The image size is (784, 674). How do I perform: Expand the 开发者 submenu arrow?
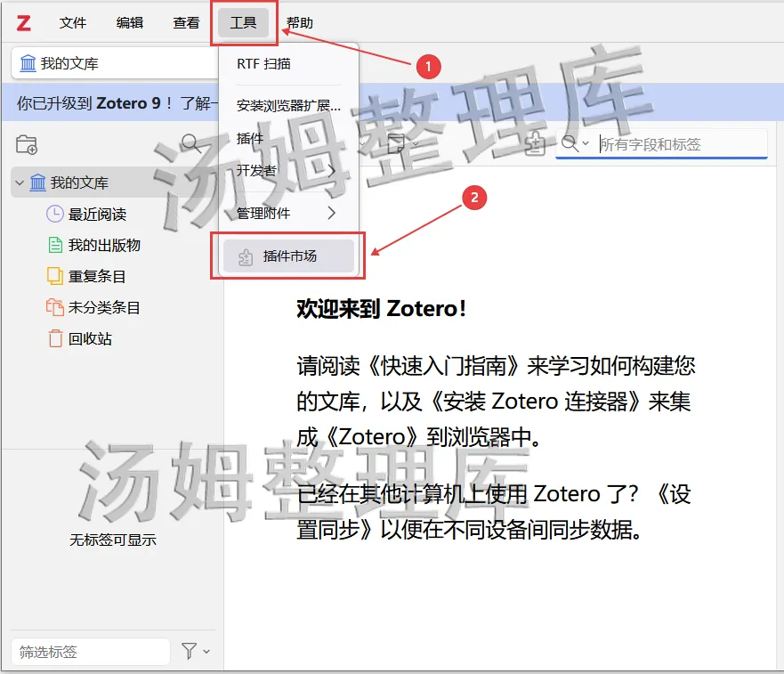click(x=332, y=171)
